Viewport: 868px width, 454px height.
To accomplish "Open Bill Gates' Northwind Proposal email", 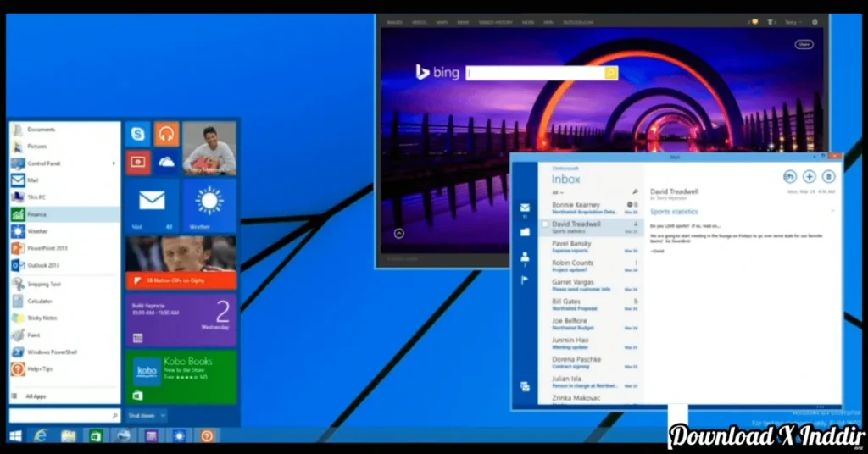I will pos(592,305).
